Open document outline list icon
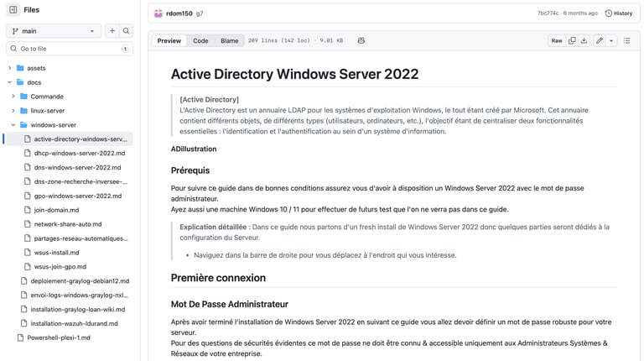This screenshot has height=361, width=644. coord(626,40)
